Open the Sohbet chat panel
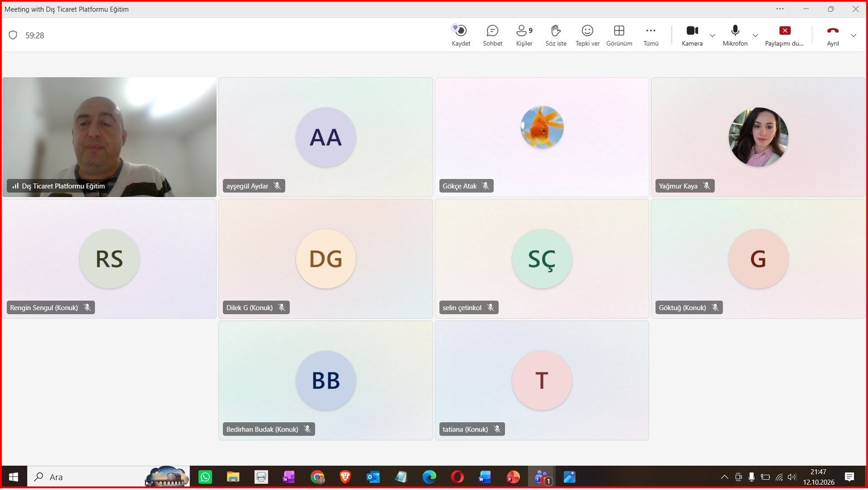868x490 pixels. tap(493, 35)
